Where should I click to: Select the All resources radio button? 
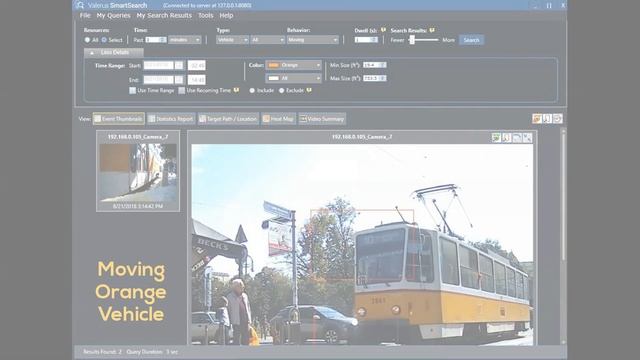[87, 40]
